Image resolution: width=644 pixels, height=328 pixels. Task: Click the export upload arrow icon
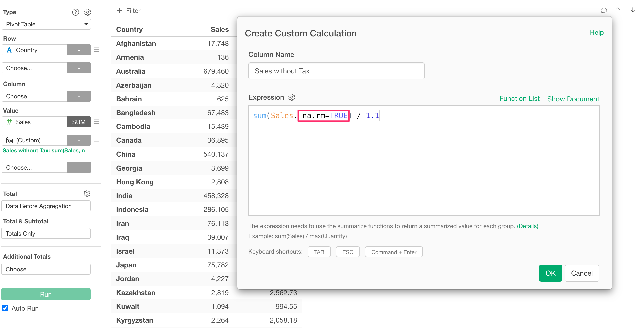[618, 11]
